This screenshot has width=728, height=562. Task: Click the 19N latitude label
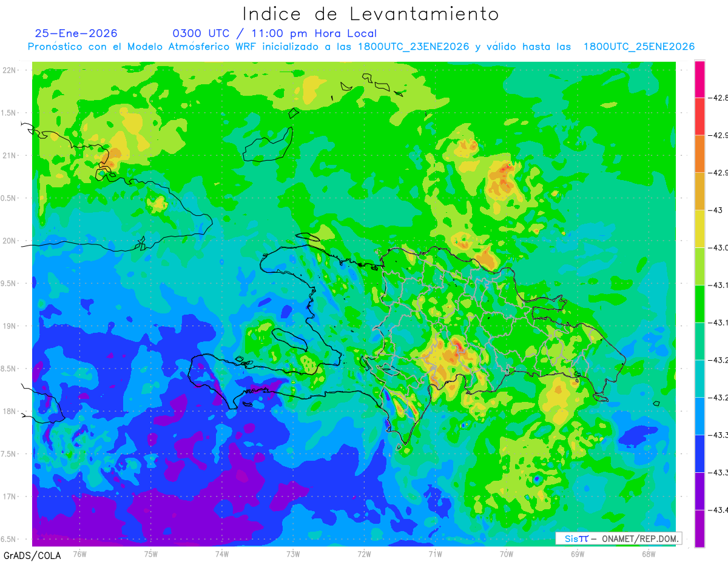pos(9,326)
